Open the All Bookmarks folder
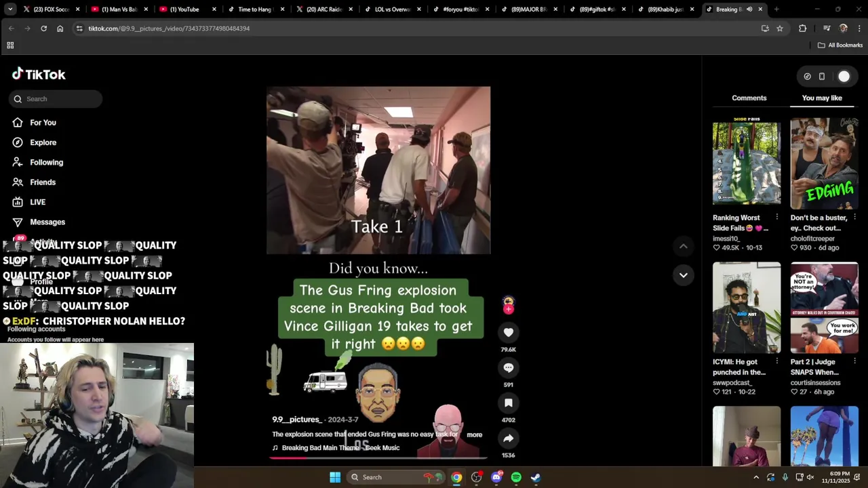 (840, 45)
